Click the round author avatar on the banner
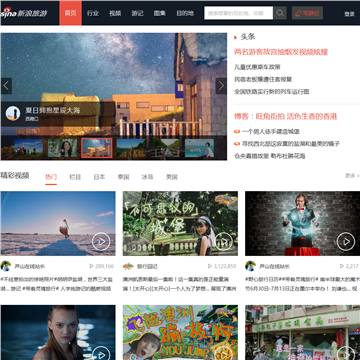Image resolution: width=360 pixels, height=360 pixels. click(13, 114)
